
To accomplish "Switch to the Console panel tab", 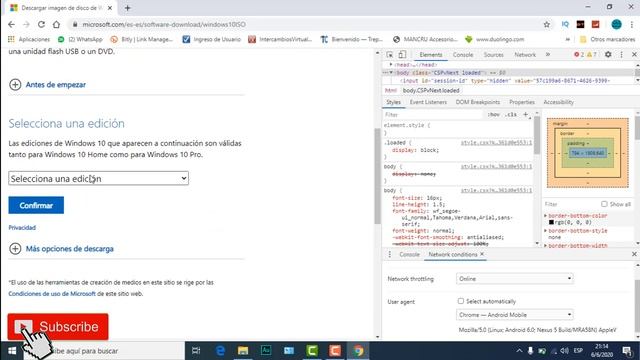I will (463, 55).
